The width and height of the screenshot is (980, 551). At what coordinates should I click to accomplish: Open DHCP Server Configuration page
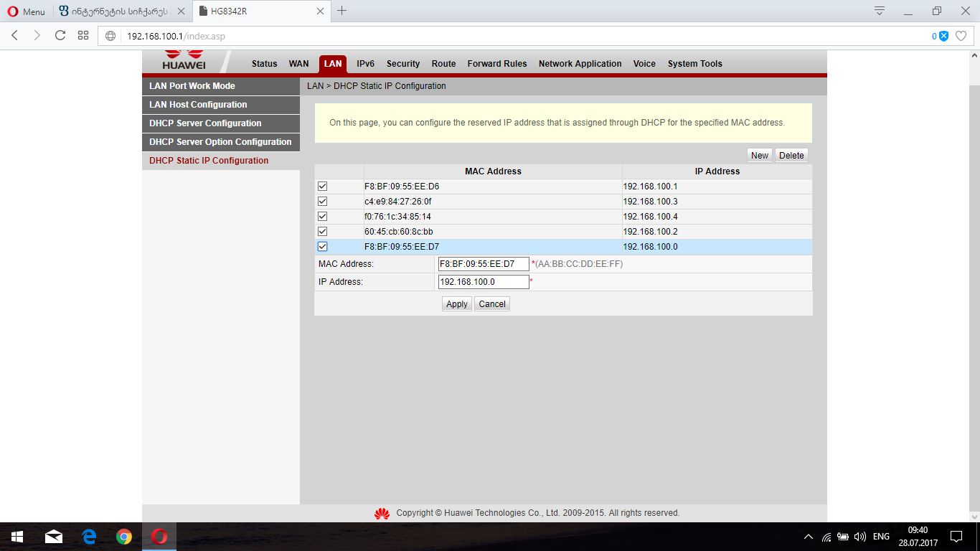click(x=221, y=123)
